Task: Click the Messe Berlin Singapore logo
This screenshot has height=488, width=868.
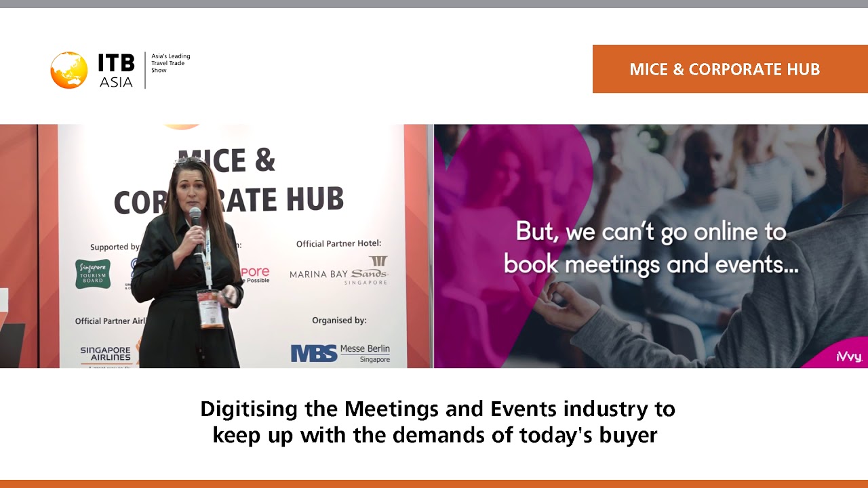Action: (340, 353)
